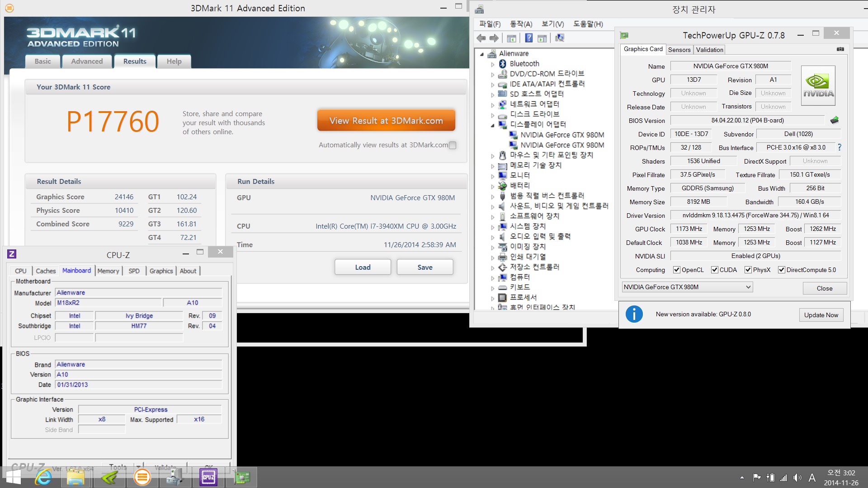Open the 동작(A) menu in Device Manager
The height and width of the screenshot is (488, 868).
coord(521,24)
